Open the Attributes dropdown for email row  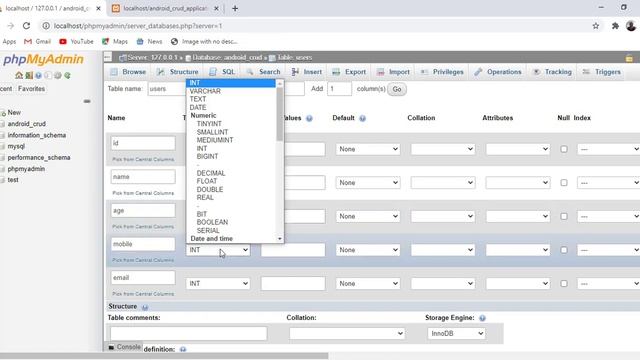[x=518, y=283]
